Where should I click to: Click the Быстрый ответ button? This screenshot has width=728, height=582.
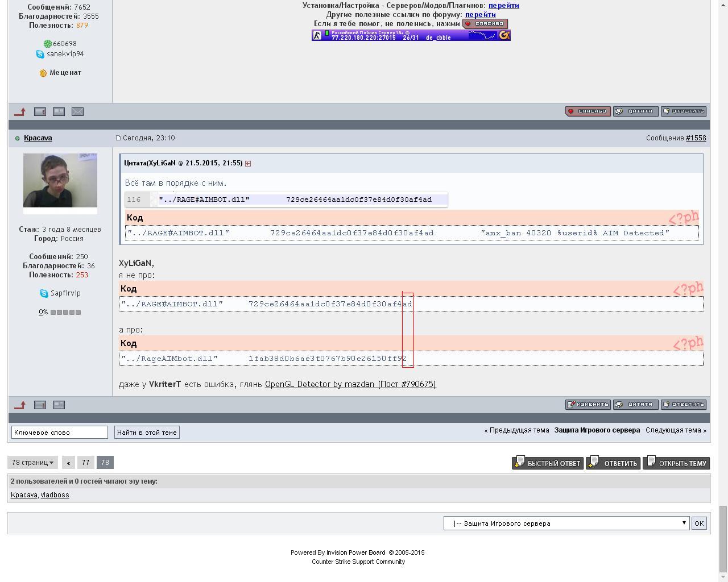click(x=548, y=463)
